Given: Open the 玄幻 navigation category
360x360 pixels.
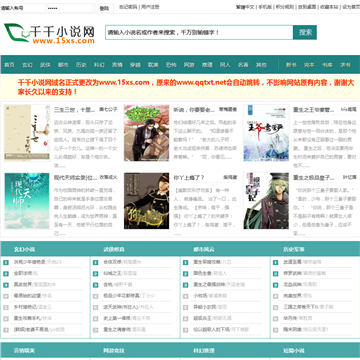Looking at the screenshot, I should click(27, 65).
